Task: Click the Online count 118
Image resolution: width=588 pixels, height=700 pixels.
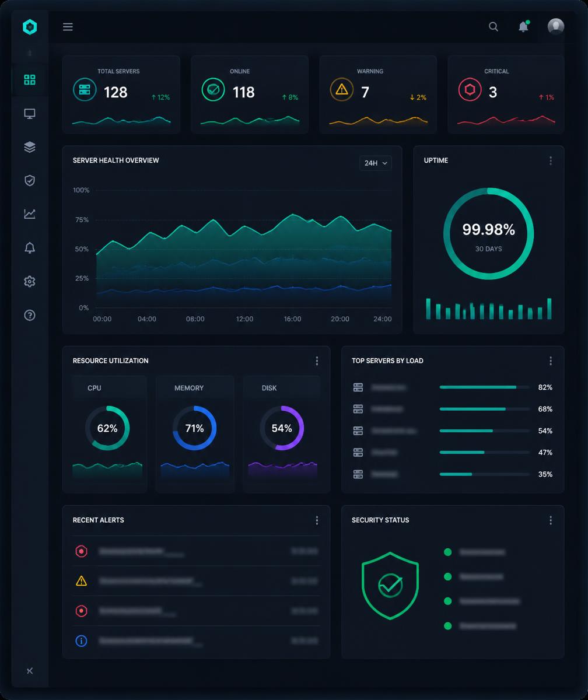Action: click(244, 92)
